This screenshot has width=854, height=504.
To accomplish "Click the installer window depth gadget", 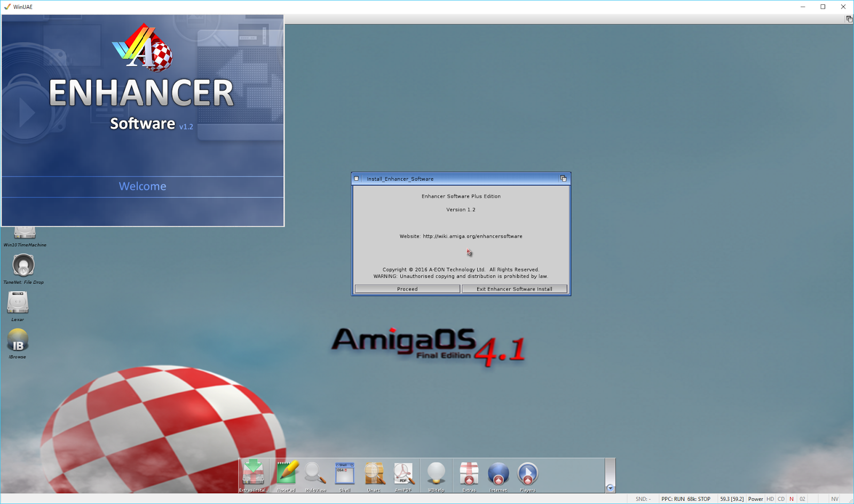I will pos(563,179).
